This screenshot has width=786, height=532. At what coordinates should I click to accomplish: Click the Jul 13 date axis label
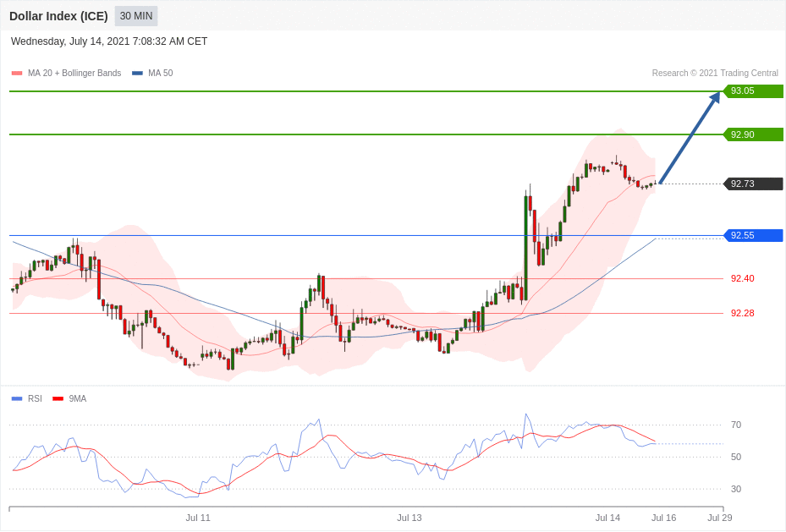409,518
